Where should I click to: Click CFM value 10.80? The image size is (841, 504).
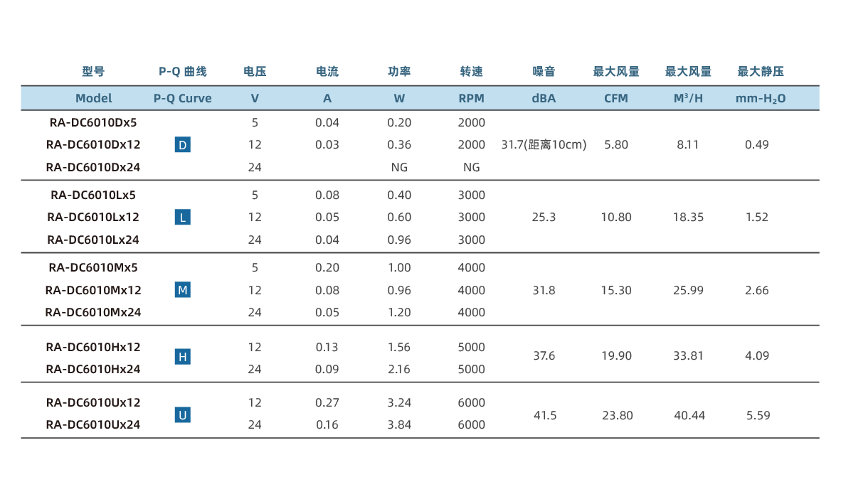click(x=615, y=218)
